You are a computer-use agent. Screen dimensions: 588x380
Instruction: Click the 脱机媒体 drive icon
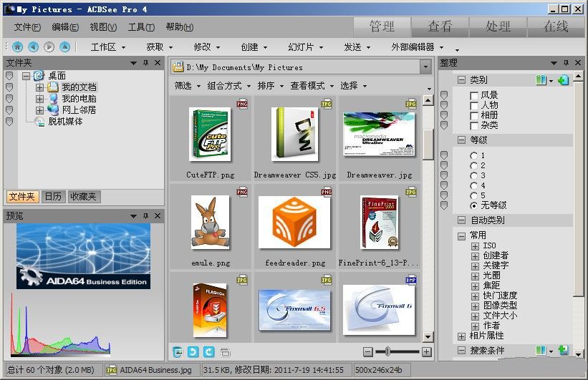[40, 122]
